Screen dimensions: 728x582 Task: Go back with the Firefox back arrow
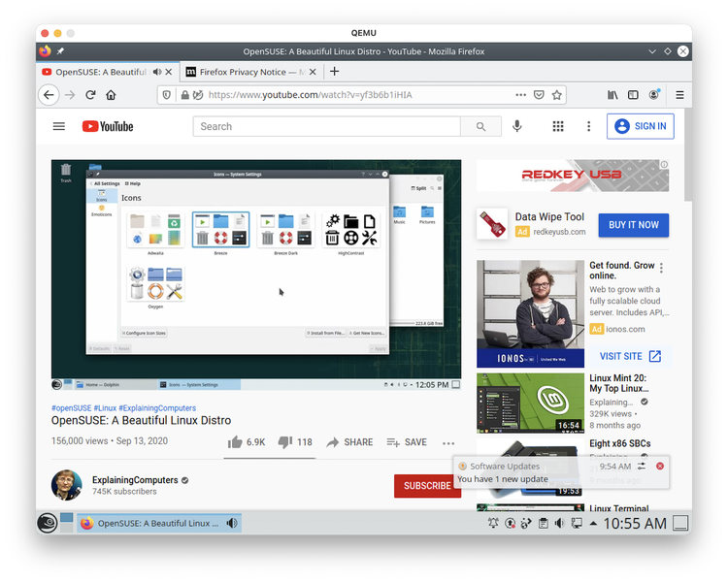(49, 95)
